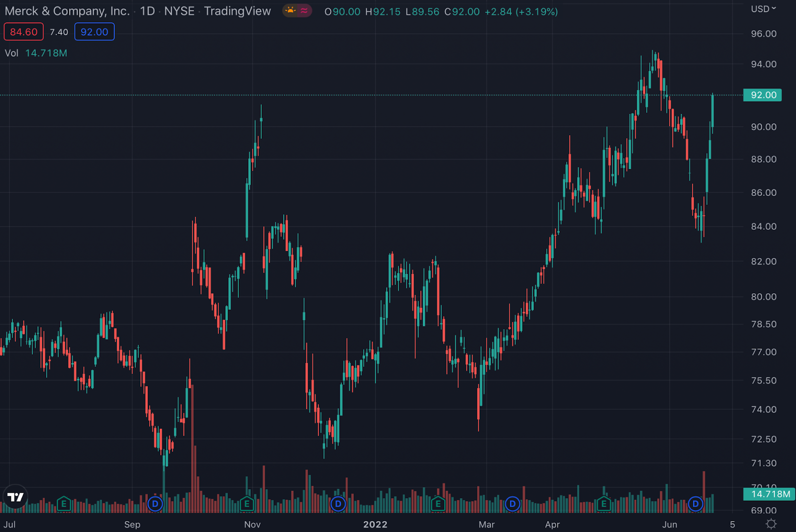Click the 7.40 spread value
Image resolution: width=796 pixels, height=532 pixels.
click(59, 32)
